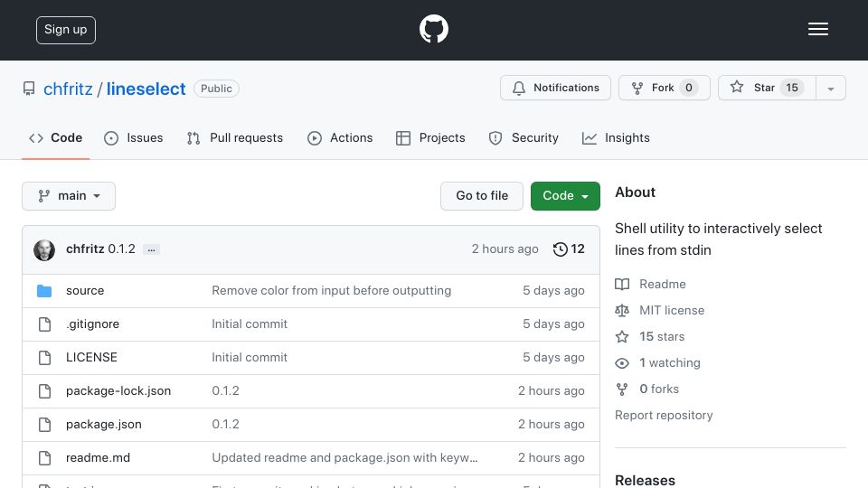Image resolution: width=868 pixels, height=488 pixels.
Task: Click the file icon next to package.json
Action: click(x=45, y=425)
